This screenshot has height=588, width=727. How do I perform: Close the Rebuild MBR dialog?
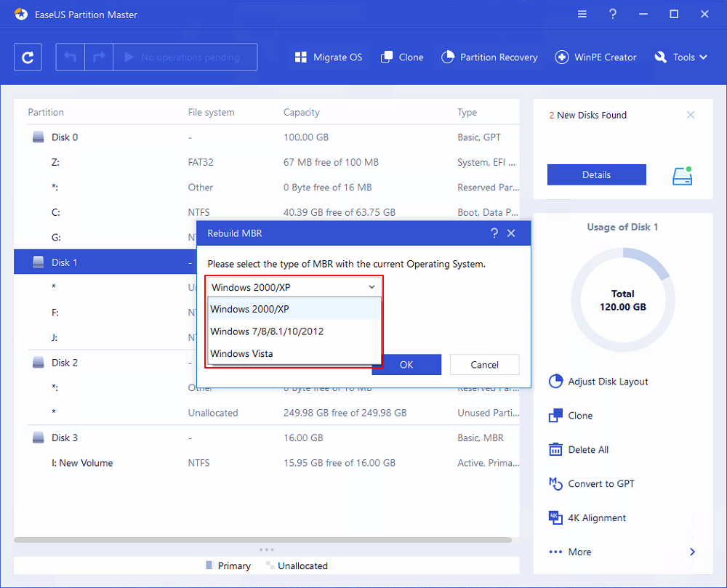511,233
